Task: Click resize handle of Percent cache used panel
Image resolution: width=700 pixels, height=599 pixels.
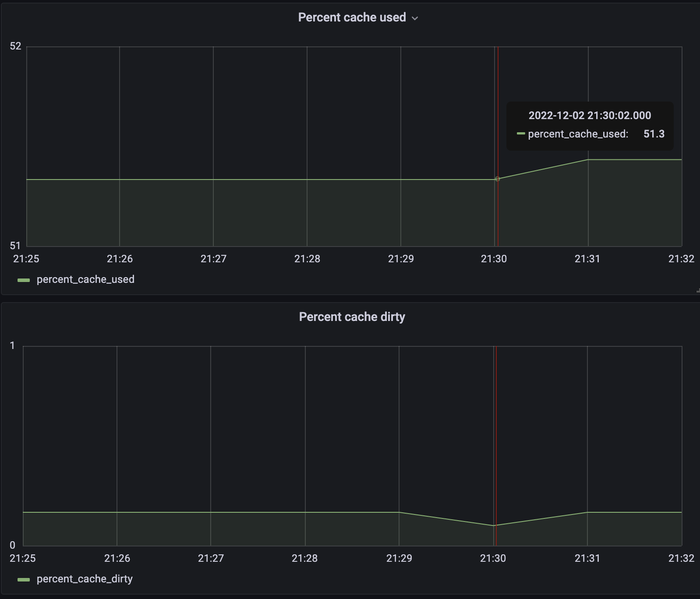Action: click(697, 291)
